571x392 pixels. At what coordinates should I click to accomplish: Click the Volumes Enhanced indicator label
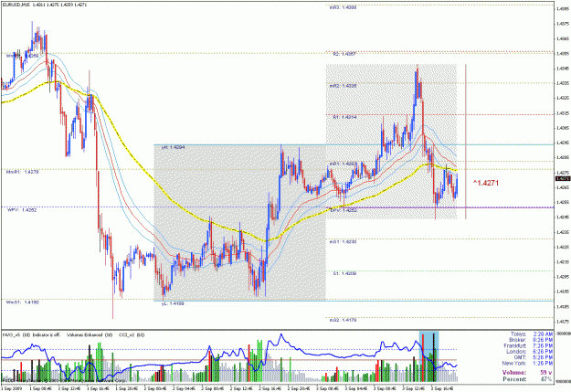pyautogui.click(x=90, y=334)
